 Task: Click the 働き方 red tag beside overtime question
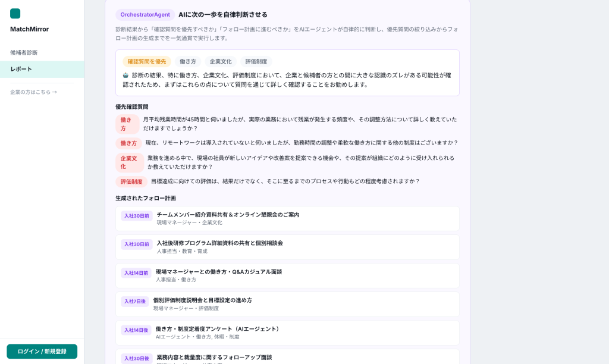click(127, 124)
